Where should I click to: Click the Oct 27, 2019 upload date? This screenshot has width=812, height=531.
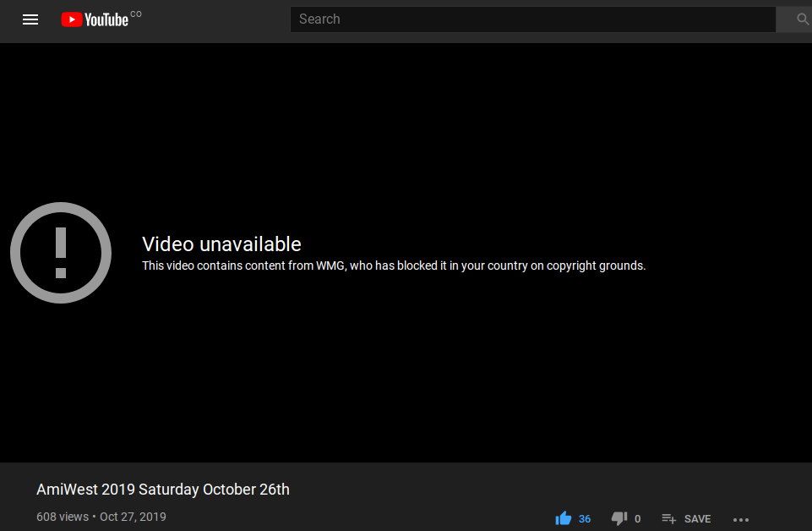(x=134, y=517)
